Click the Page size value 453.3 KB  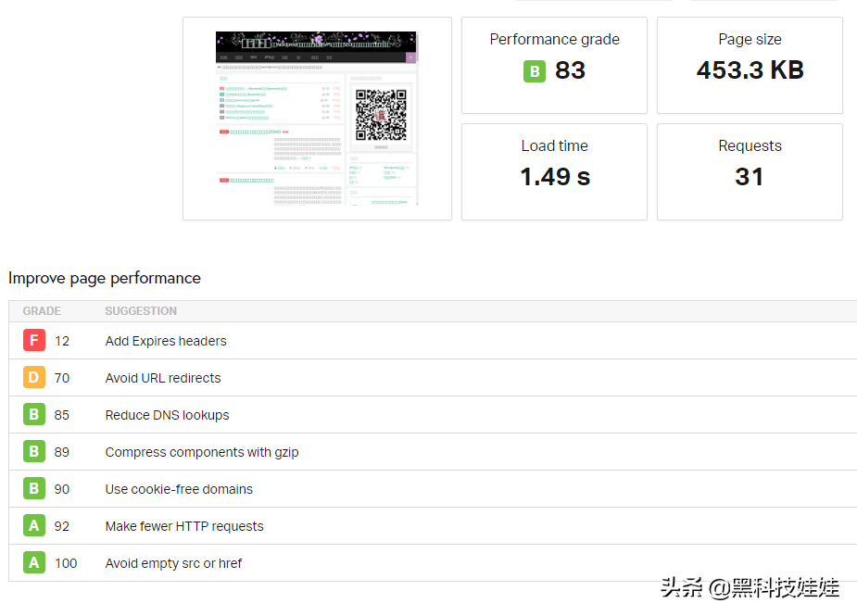click(x=750, y=70)
